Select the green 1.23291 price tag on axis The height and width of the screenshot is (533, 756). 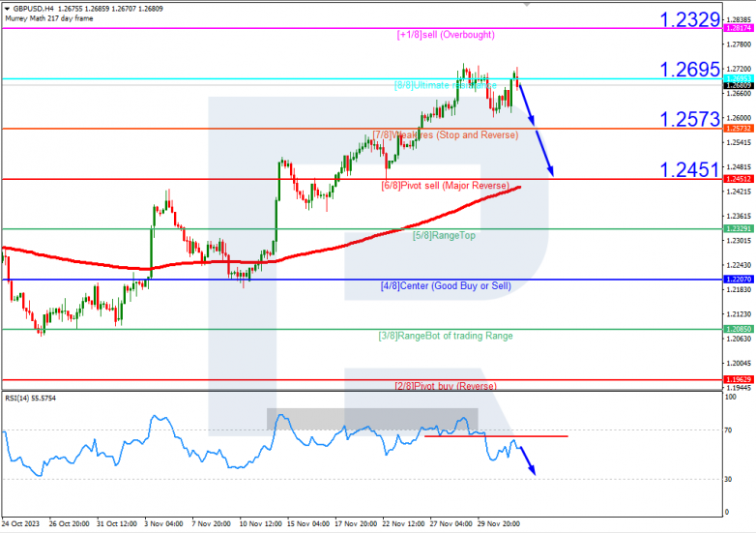pyautogui.click(x=739, y=228)
